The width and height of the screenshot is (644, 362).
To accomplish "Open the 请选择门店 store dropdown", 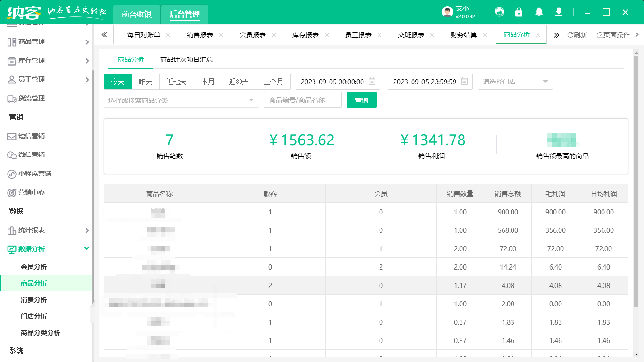I will 515,81.
